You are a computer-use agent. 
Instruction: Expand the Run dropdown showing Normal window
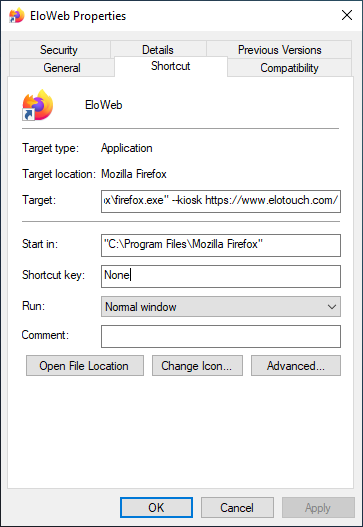click(x=221, y=307)
